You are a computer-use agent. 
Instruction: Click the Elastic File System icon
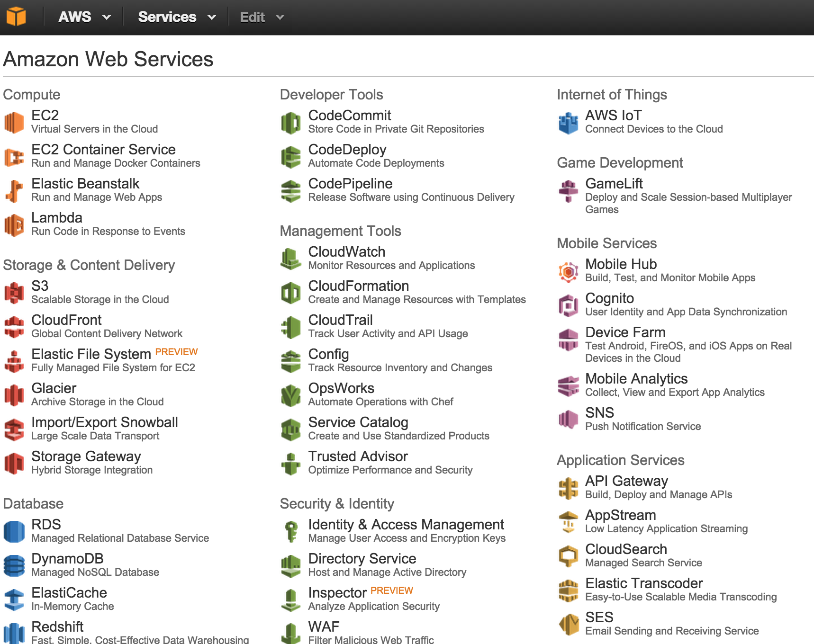[14, 361]
